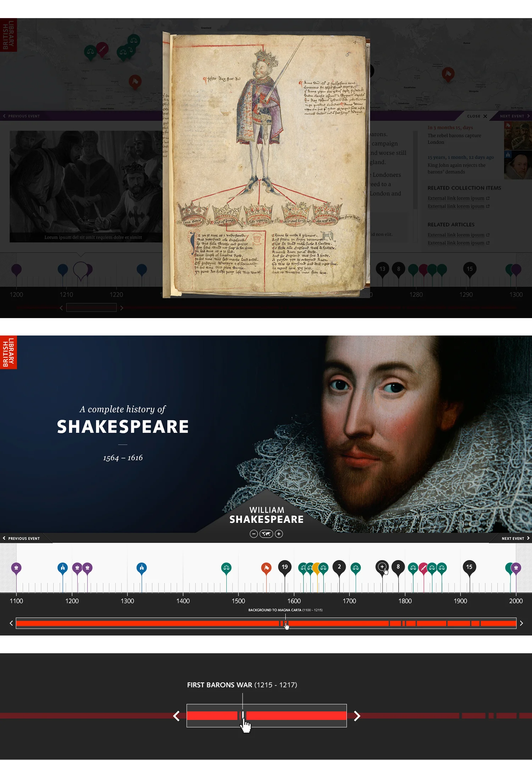
Task: Click scrubber handle under Background to Magna Carta
Action: [x=286, y=623]
